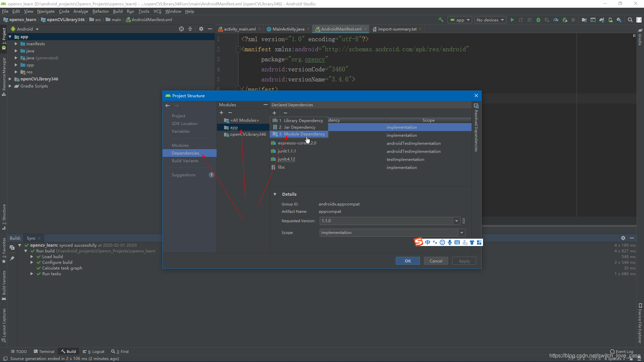The height and width of the screenshot is (362, 644).
Task: Open Device File Explorer side tab
Action: [640, 323]
